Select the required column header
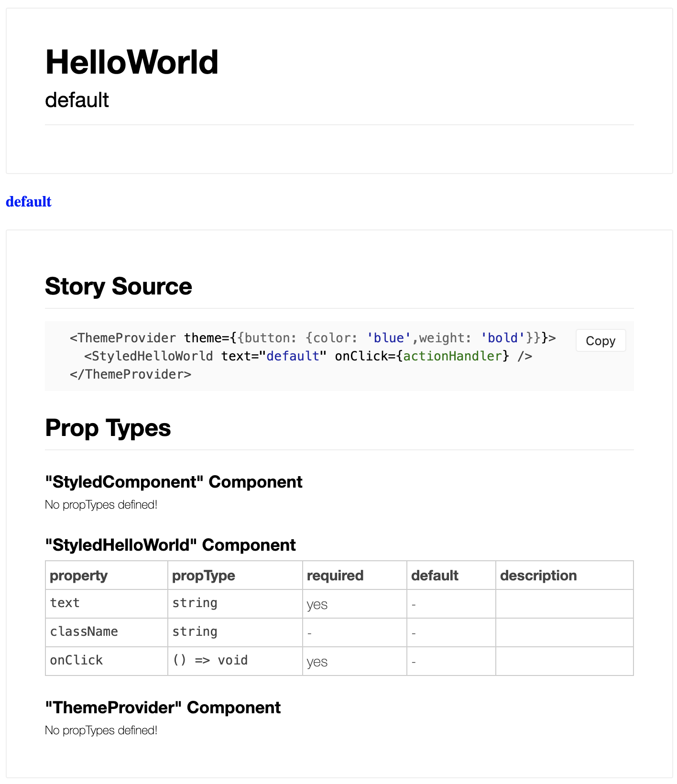The width and height of the screenshot is (677, 784). click(335, 576)
